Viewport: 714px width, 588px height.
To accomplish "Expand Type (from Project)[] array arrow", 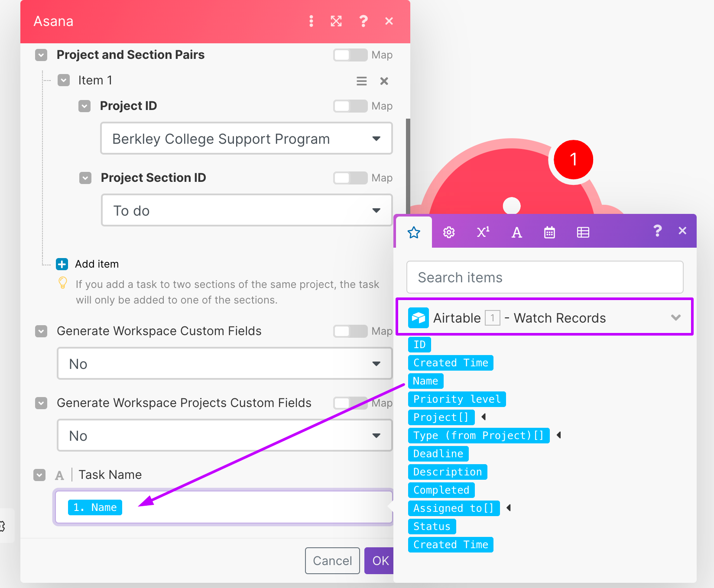I will (x=558, y=435).
